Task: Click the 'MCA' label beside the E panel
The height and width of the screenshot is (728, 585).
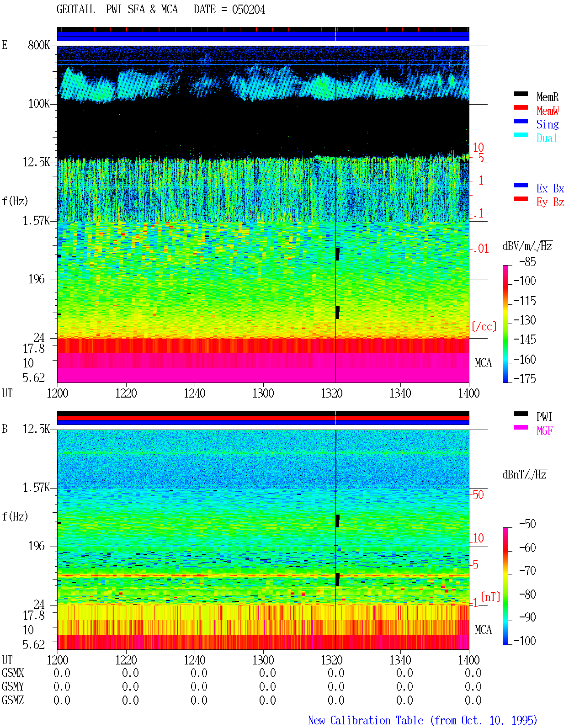Action: (x=483, y=363)
